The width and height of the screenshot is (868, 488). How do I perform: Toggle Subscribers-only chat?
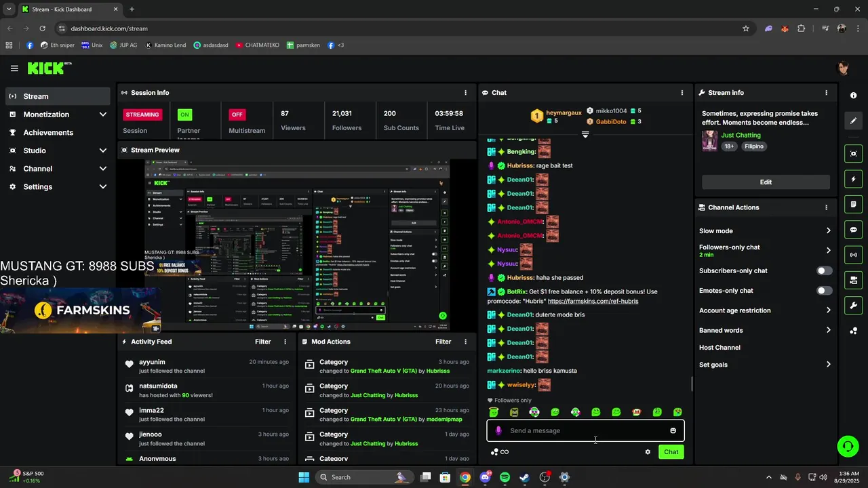(824, 270)
